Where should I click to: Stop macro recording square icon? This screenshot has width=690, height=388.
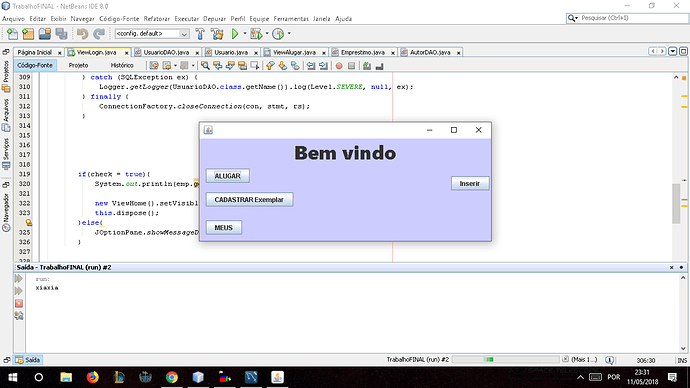(x=351, y=66)
